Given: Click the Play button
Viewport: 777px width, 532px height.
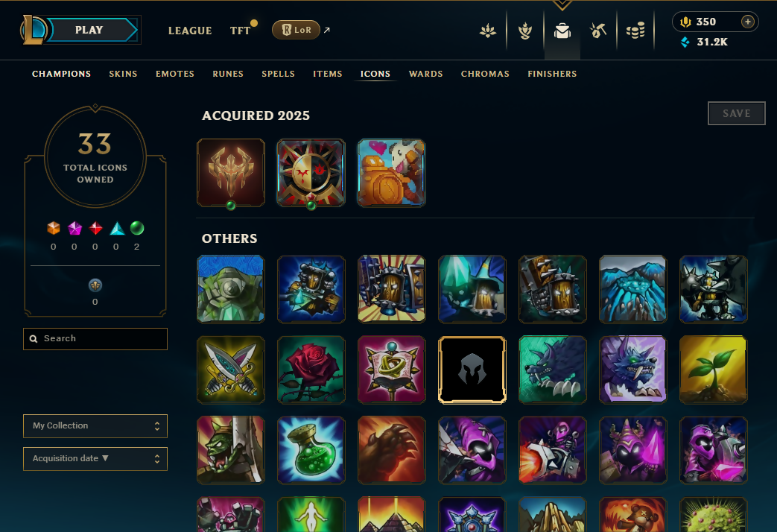Looking at the screenshot, I should pos(89,31).
